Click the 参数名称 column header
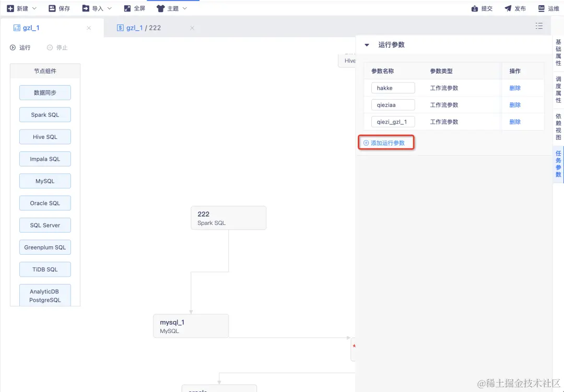Screen dimensions: 564x392 (x=383, y=71)
